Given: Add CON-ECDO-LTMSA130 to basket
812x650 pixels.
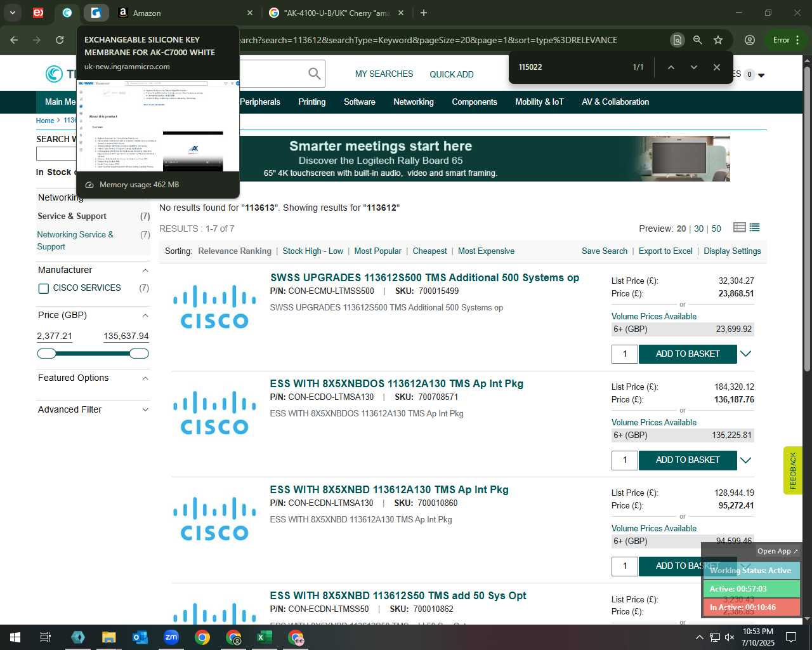Looking at the screenshot, I should pyautogui.click(x=688, y=460).
